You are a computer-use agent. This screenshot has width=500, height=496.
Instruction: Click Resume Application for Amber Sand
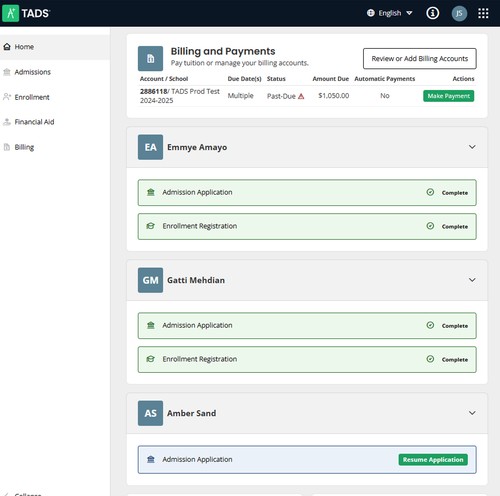pyautogui.click(x=433, y=460)
